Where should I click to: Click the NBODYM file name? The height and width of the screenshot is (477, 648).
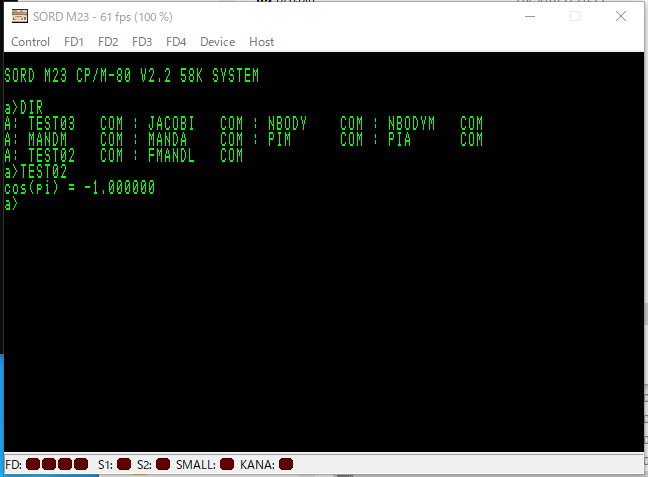(412, 124)
